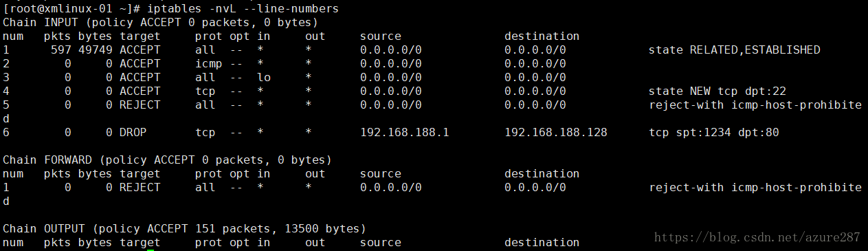
Task: Click the Chain OUTPUT policy header line
Action: coord(184,229)
